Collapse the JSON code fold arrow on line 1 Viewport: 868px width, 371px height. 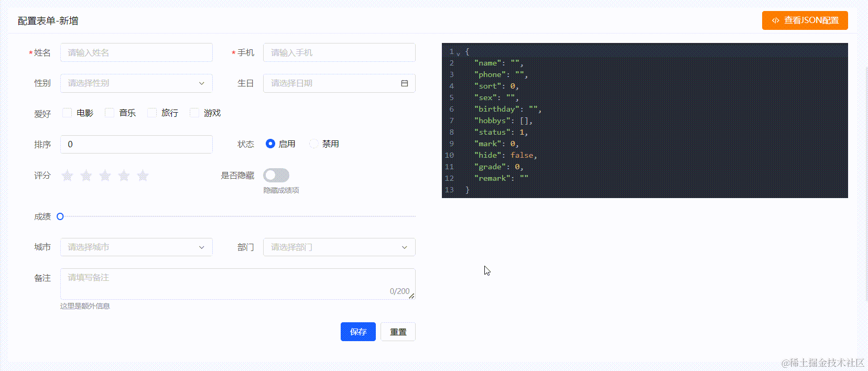pyautogui.click(x=458, y=53)
